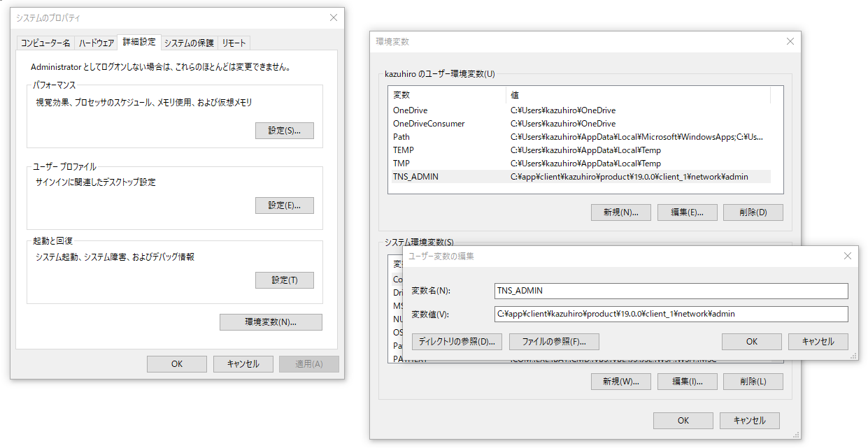Select the システムの保護 tab

(x=189, y=43)
